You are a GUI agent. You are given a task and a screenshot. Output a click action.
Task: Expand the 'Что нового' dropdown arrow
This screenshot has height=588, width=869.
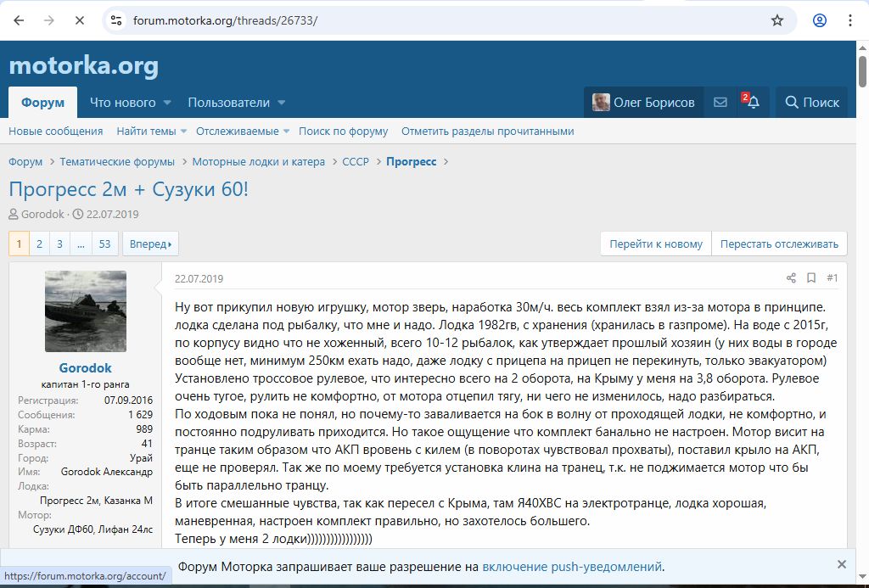coord(167,103)
